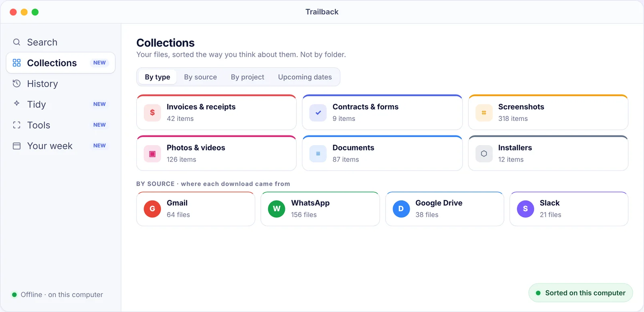Image resolution: width=644 pixels, height=312 pixels.
Task: Click the NEW badge next to Collections
Action: tap(99, 63)
